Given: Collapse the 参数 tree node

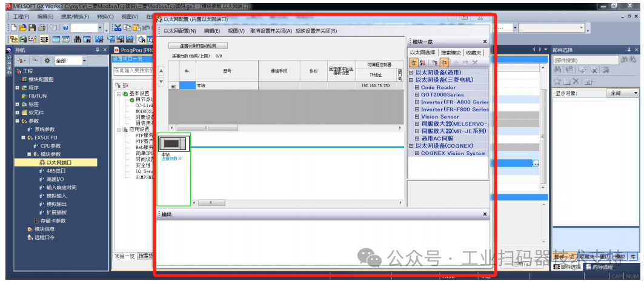Looking at the screenshot, I should [17, 121].
